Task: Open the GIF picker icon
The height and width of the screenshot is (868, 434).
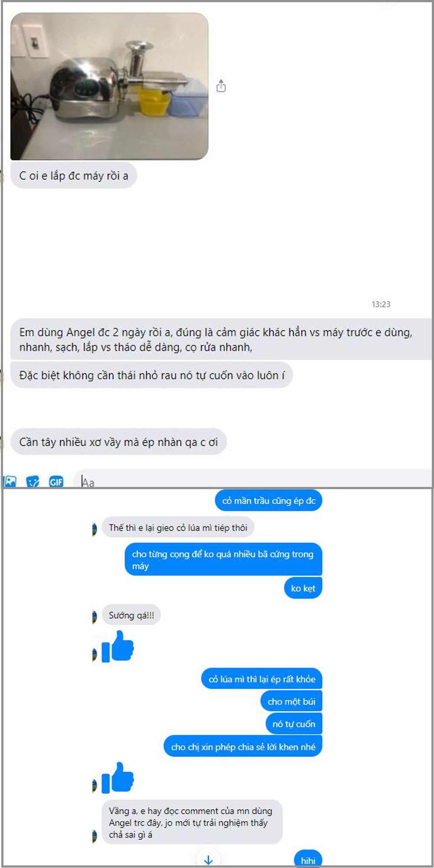Action: pyautogui.click(x=56, y=481)
